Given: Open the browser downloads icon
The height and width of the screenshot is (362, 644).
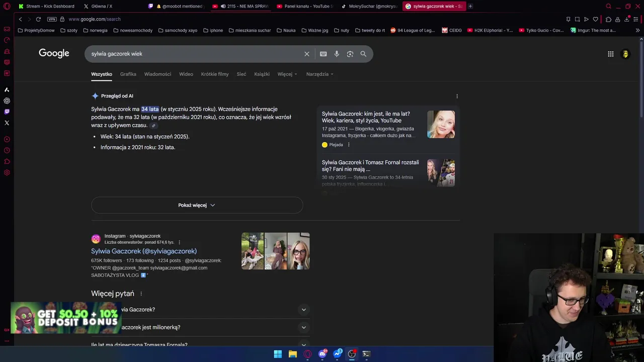Looking at the screenshot, I should click(x=627, y=19).
